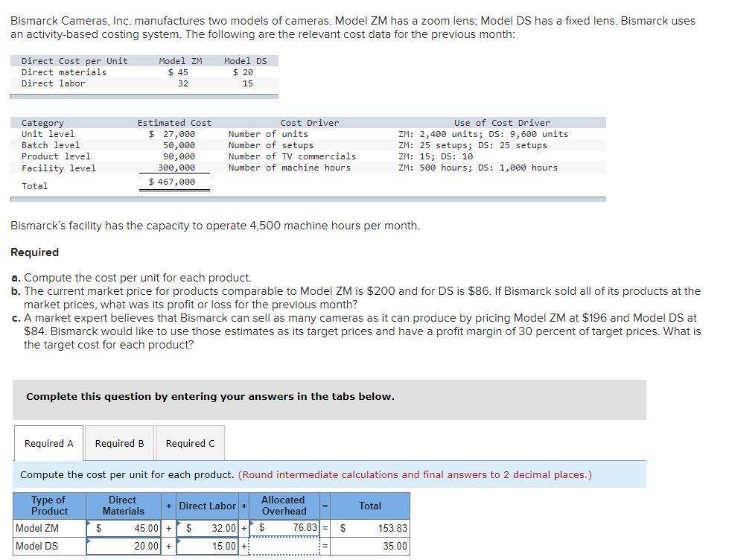The width and height of the screenshot is (729, 560).
Task: Select empty Model DS allocated overhead field
Action: [284, 546]
